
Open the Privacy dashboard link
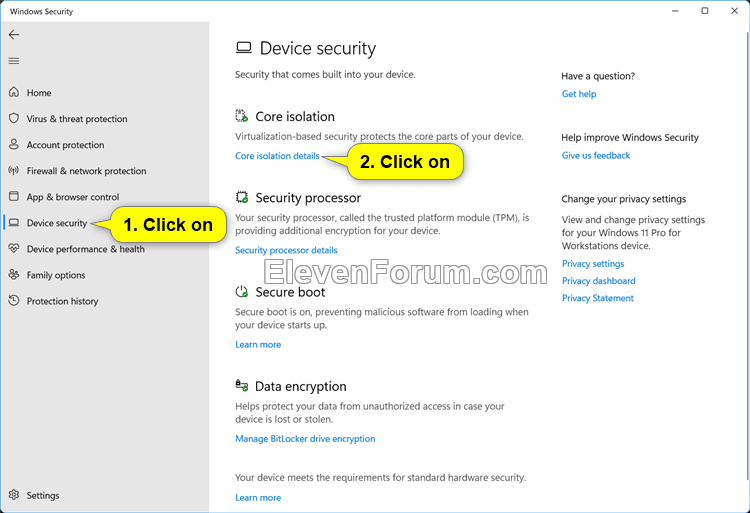[x=598, y=281]
